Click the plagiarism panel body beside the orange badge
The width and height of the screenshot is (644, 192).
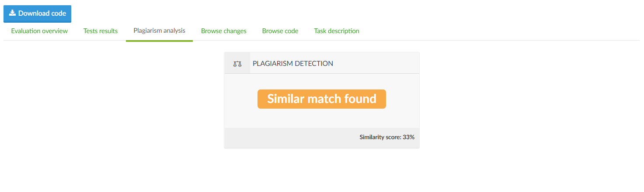pos(402,100)
